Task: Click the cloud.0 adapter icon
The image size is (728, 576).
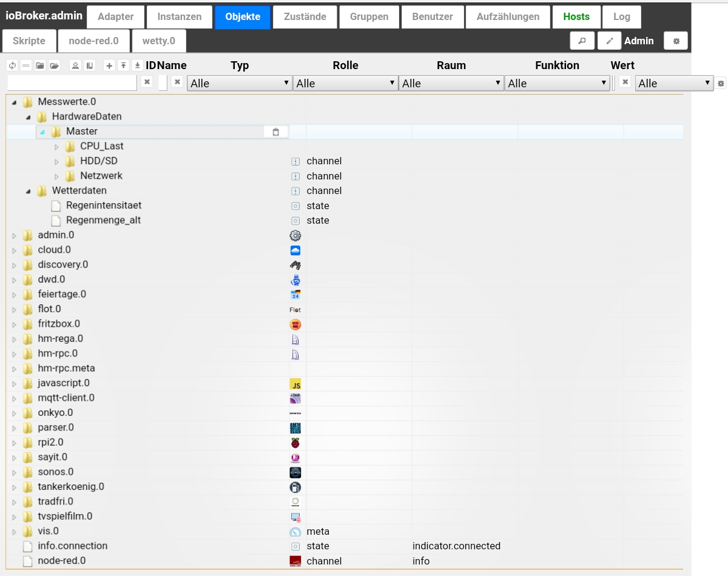Action: 295,250
